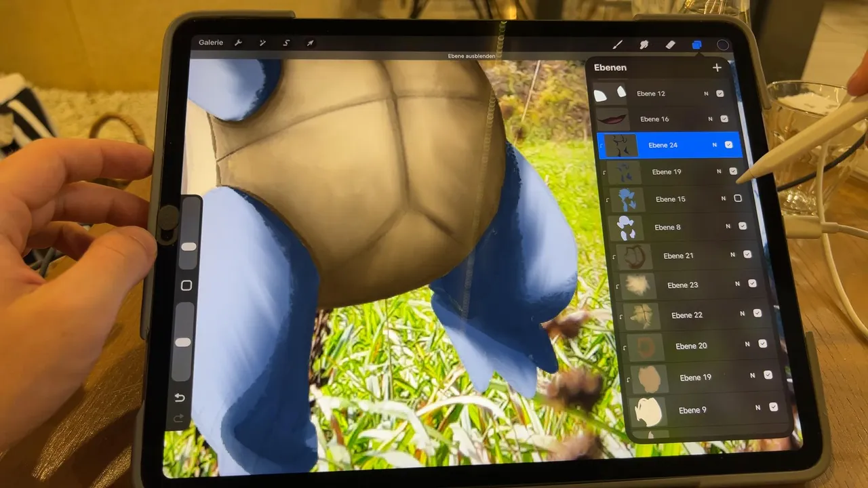The height and width of the screenshot is (488, 868).
Task: Select the layer named Ebene 21
Action: tap(678, 256)
